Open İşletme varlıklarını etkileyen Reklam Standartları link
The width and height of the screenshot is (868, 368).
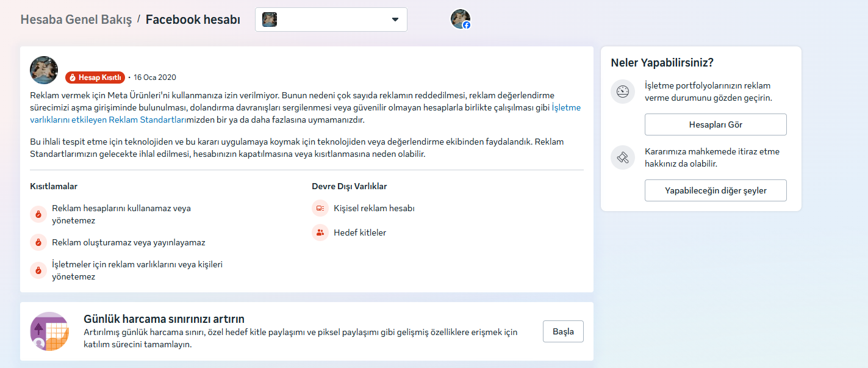pyautogui.click(x=305, y=114)
